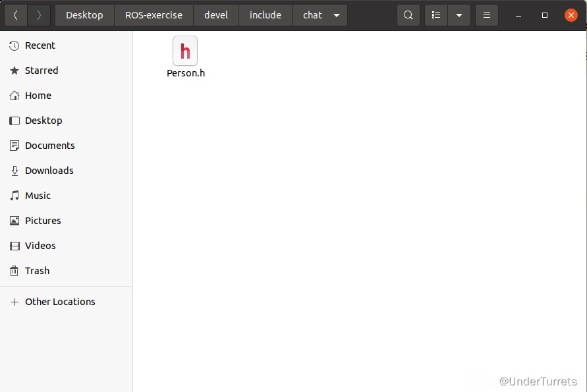Image resolution: width=587 pixels, height=392 pixels.
Task: Show Starred files in sidebar
Action: (42, 70)
